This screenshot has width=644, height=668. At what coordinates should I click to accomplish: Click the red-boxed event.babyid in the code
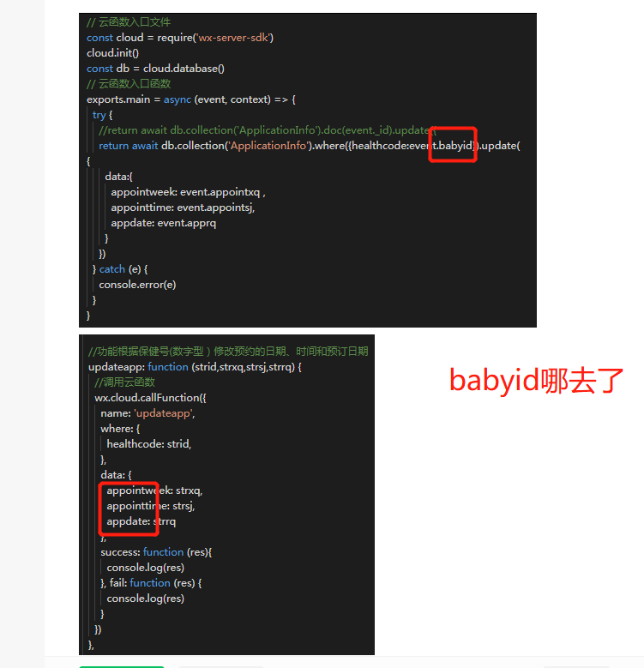click(453, 144)
